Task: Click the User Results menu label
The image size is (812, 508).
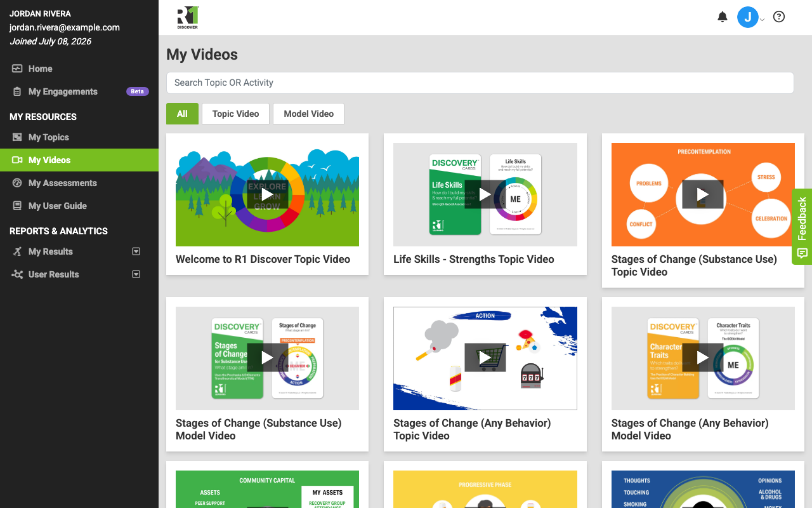Action: [x=54, y=274]
